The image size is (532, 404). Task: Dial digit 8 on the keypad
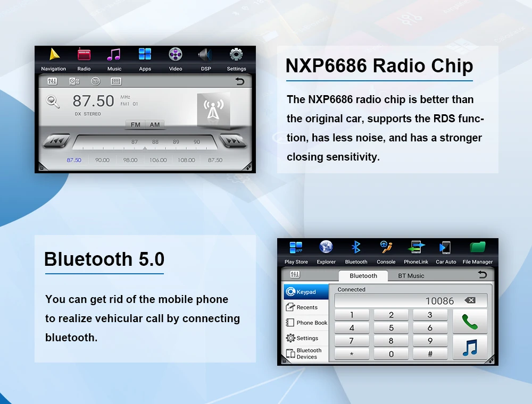(x=391, y=341)
